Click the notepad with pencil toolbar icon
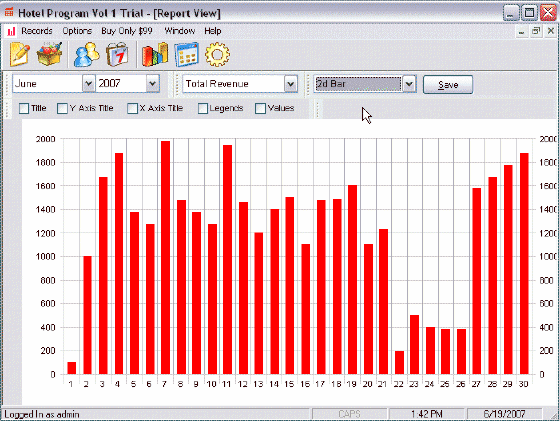This screenshot has width=560, height=421. tap(19, 55)
